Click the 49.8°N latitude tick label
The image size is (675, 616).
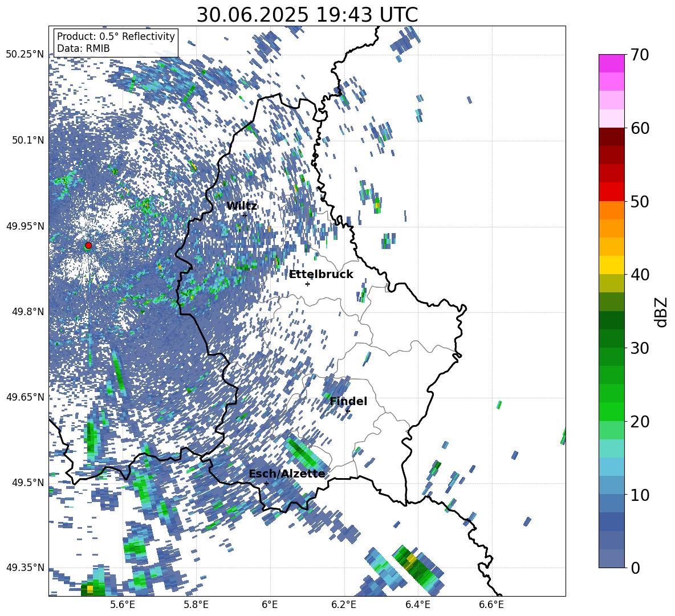click(28, 312)
